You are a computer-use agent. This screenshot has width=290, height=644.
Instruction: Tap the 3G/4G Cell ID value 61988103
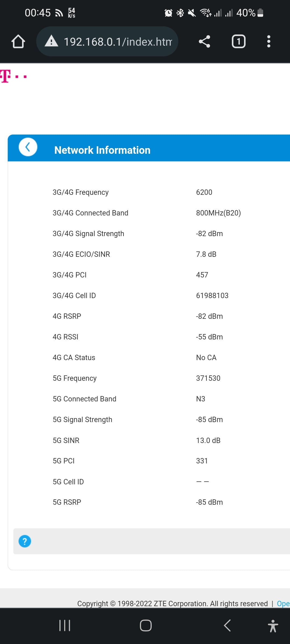click(x=212, y=295)
